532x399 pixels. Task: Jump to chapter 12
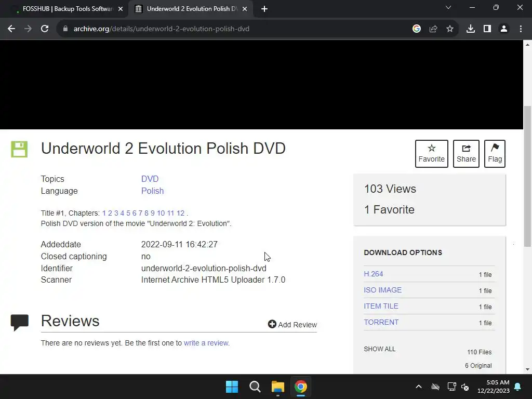click(x=180, y=213)
